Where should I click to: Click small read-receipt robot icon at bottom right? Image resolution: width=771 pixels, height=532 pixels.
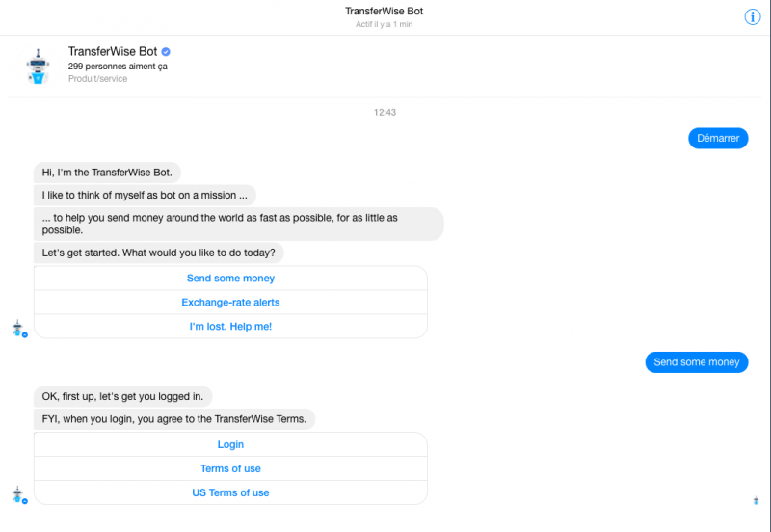click(756, 501)
